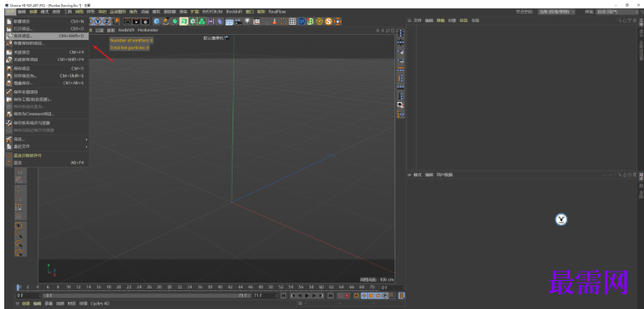Add a camera from toolbar

point(239,21)
